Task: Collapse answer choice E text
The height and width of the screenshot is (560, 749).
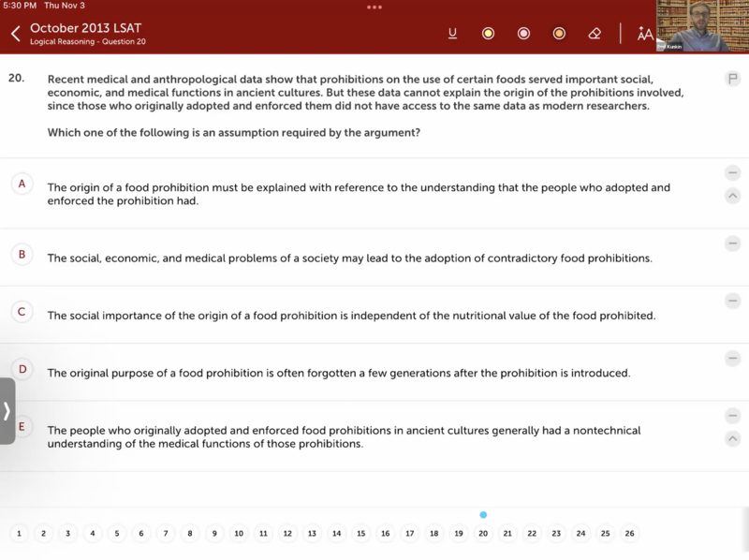Action: click(732, 439)
